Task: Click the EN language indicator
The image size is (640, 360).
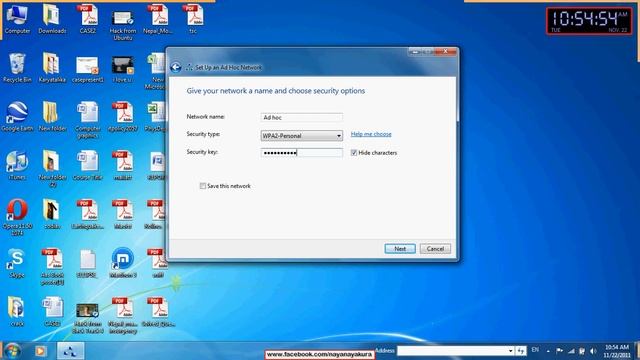Action: [535, 350]
